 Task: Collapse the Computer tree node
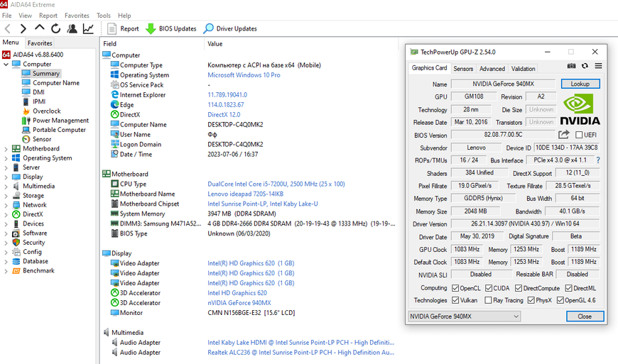tap(6, 64)
